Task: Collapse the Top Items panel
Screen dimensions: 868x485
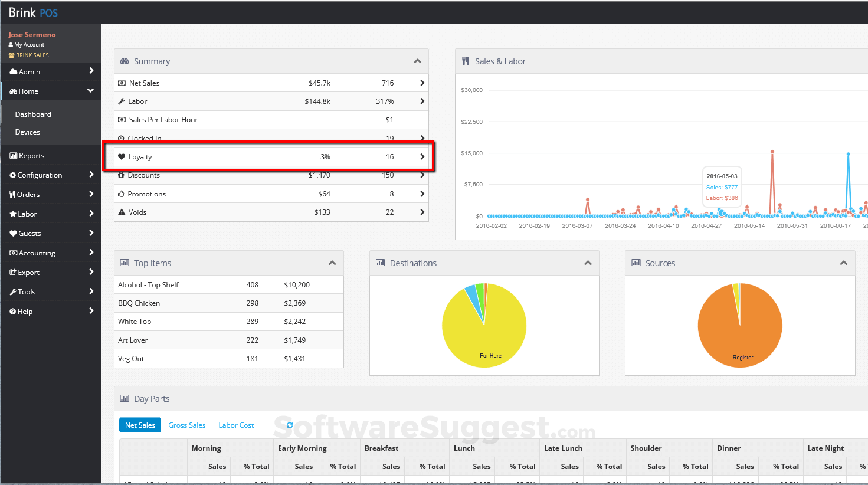Action: click(x=332, y=263)
